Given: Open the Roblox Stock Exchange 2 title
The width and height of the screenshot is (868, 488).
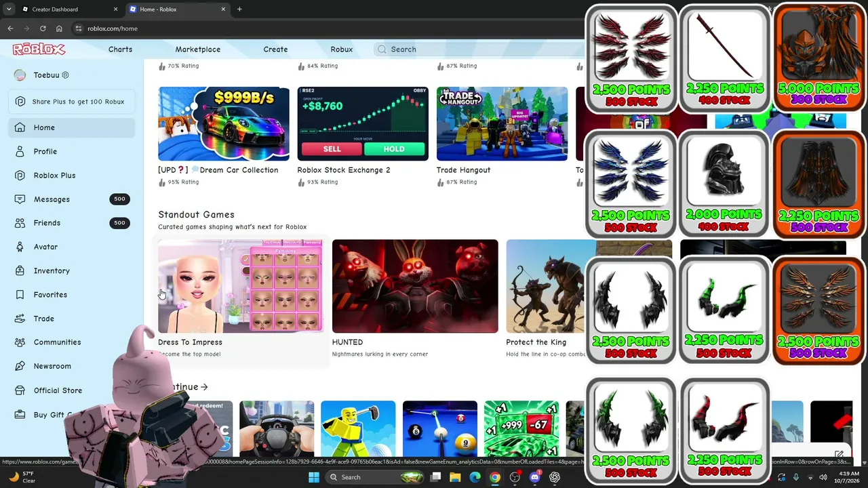Looking at the screenshot, I should click(344, 170).
